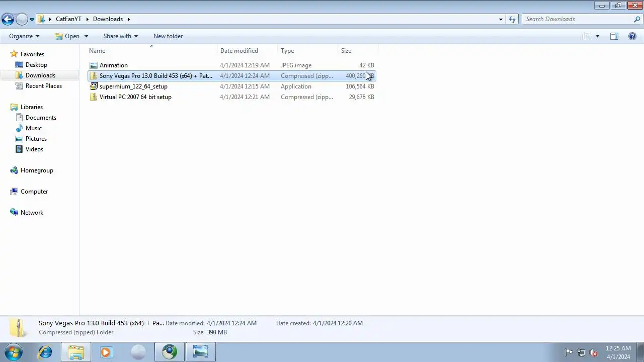Open Desktop in Favorites

pyautogui.click(x=36, y=65)
